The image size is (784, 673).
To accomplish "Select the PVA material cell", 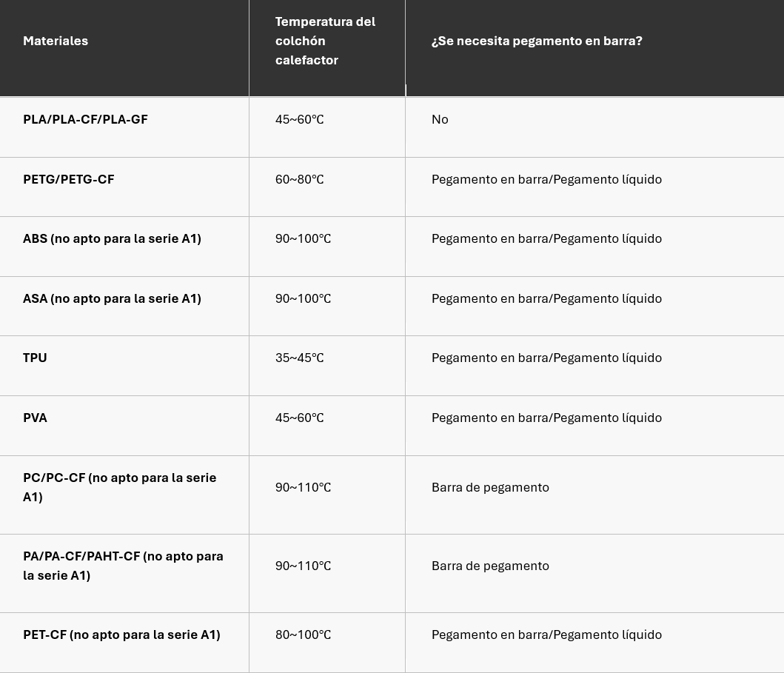I will pyautogui.click(x=35, y=418).
